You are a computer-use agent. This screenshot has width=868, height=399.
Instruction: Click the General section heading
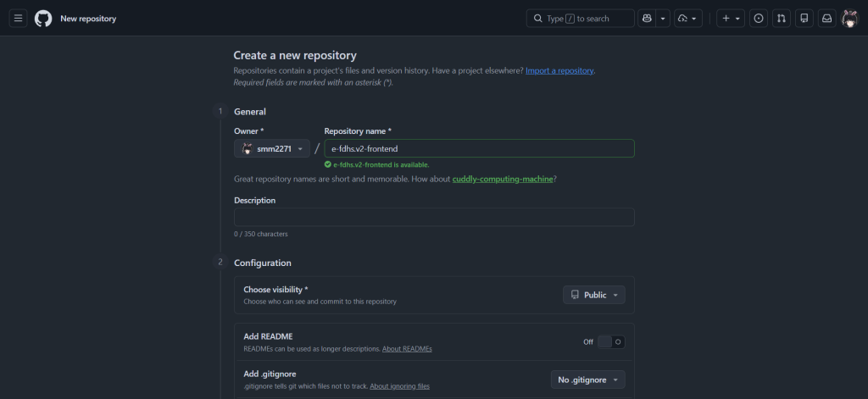tap(250, 111)
